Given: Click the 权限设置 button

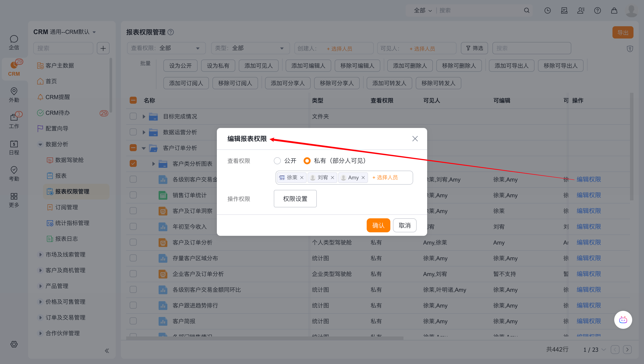Looking at the screenshot, I should coord(295,199).
